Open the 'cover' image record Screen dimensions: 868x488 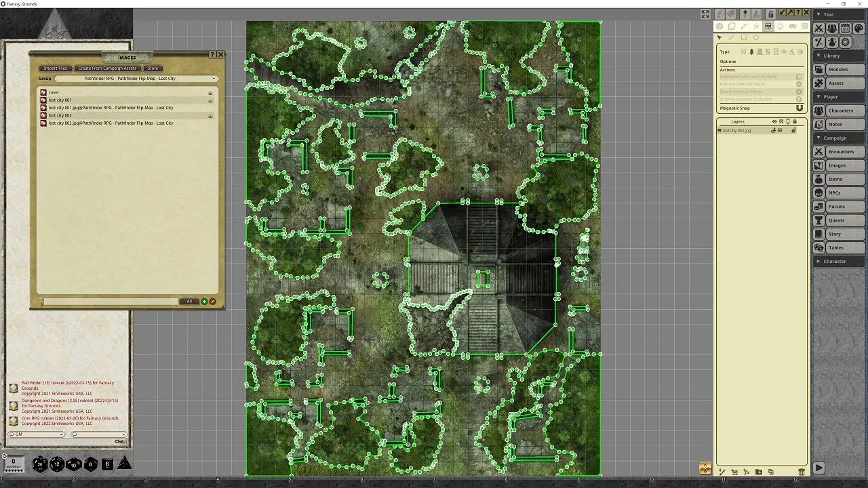126,92
